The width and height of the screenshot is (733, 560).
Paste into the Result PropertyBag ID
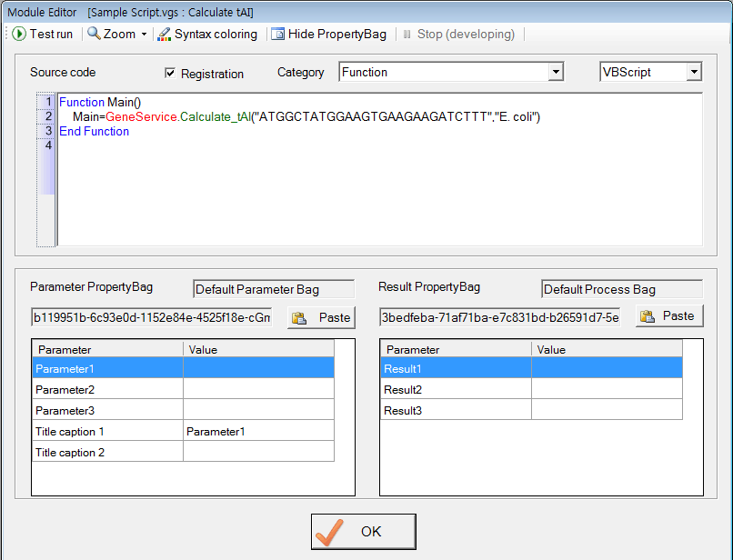[669, 316]
